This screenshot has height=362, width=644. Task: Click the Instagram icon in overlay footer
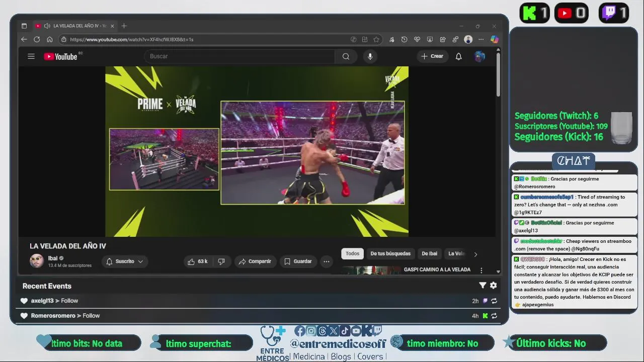311,331
